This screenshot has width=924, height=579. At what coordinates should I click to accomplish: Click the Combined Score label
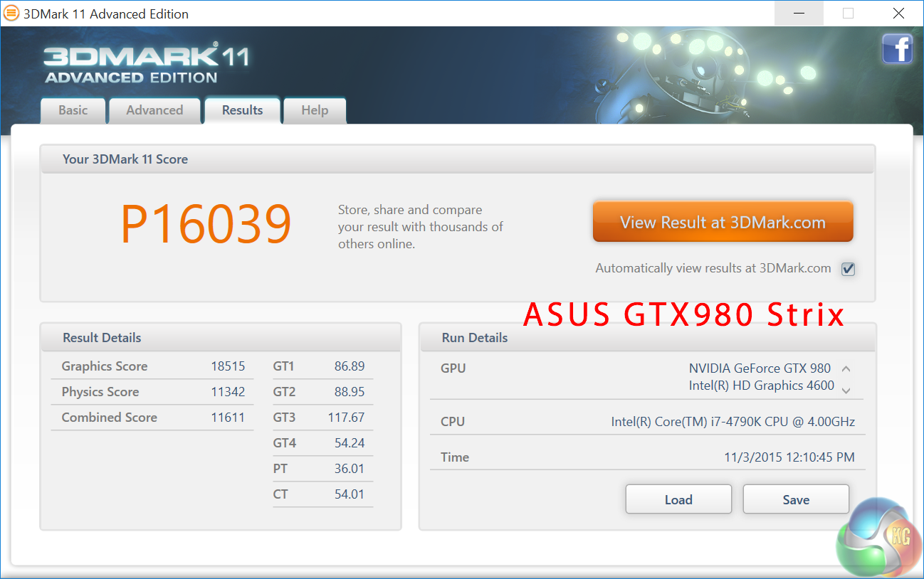(x=110, y=418)
